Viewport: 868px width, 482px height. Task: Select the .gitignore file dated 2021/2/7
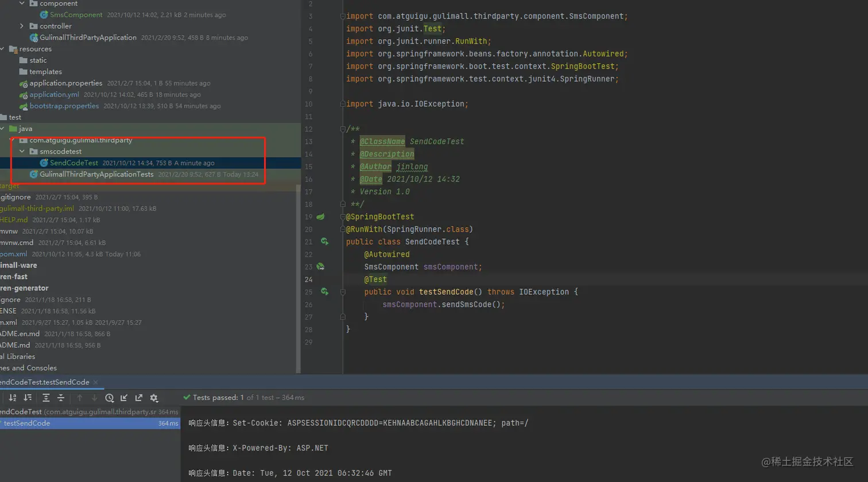tap(15, 198)
